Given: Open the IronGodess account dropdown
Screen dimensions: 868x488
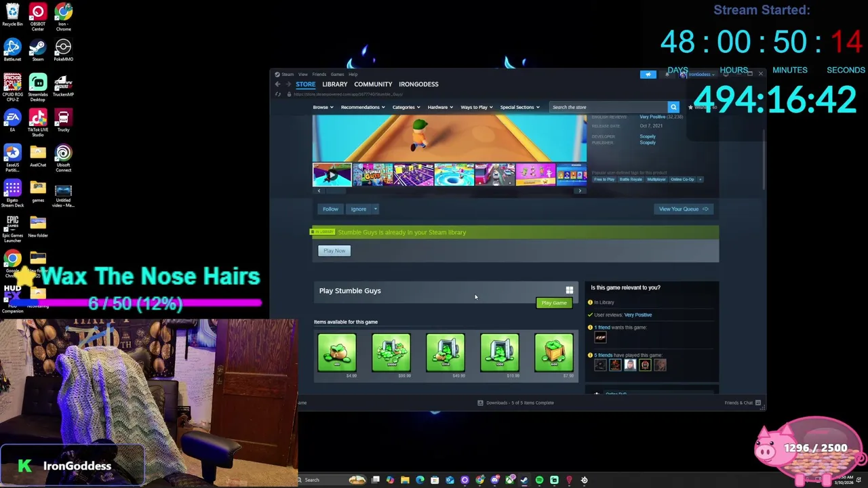Looking at the screenshot, I should (x=698, y=74).
